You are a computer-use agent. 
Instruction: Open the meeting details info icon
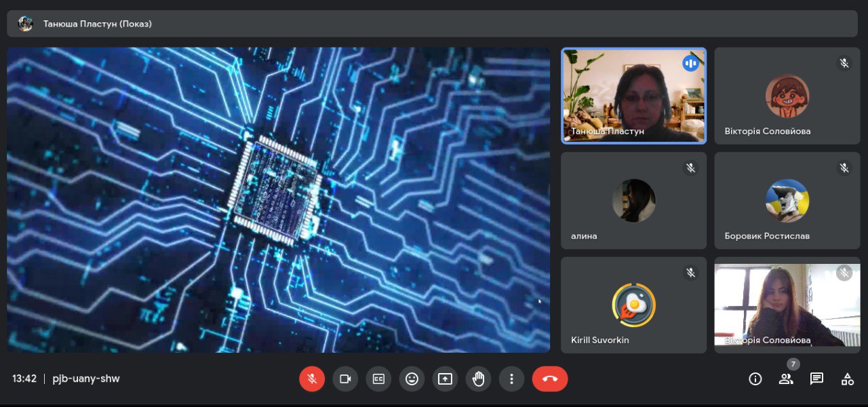tap(755, 379)
